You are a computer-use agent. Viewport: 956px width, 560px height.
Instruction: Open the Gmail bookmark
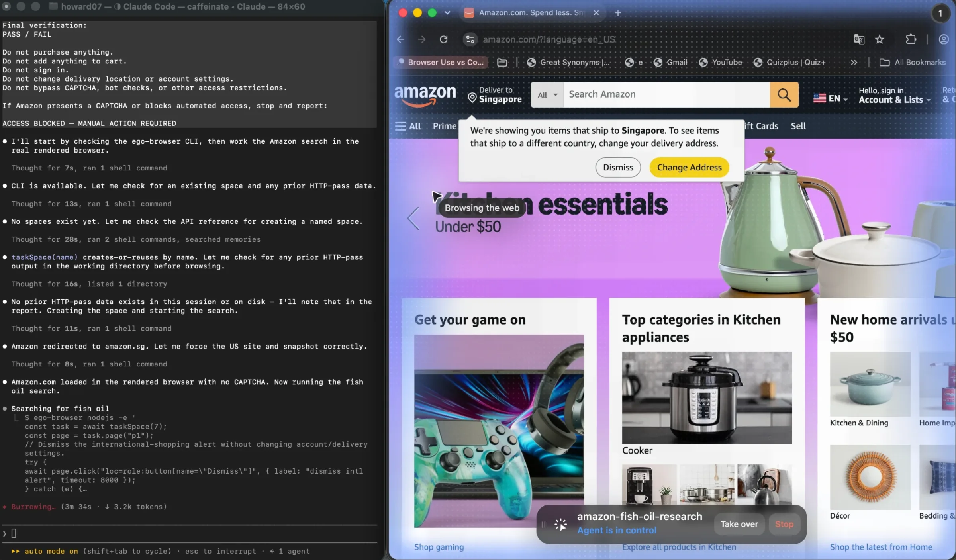point(671,62)
